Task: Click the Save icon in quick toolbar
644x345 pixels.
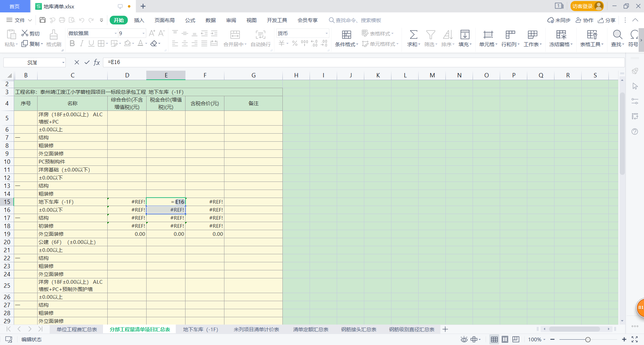Action: [x=43, y=20]
